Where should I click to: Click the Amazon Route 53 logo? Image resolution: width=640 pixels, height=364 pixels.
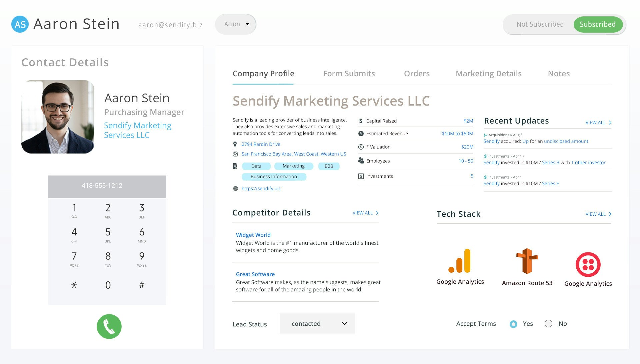coord(527,261)
